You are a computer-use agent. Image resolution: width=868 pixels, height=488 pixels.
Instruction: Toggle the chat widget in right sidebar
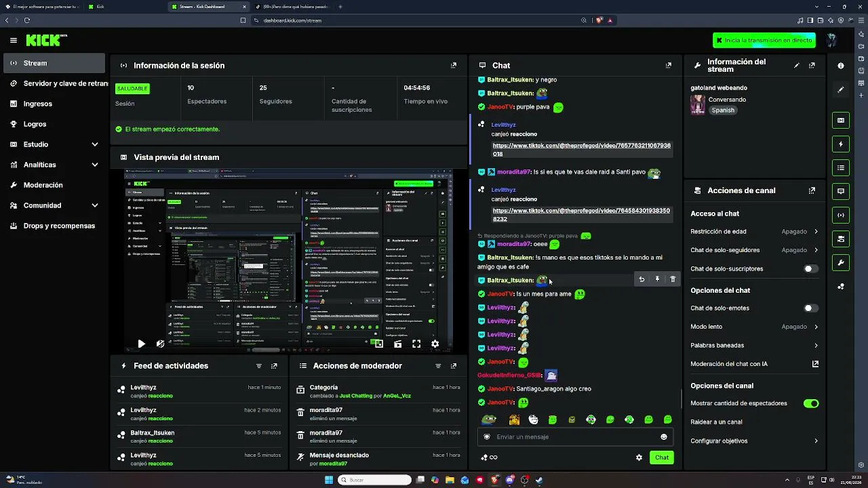[841, 191]
